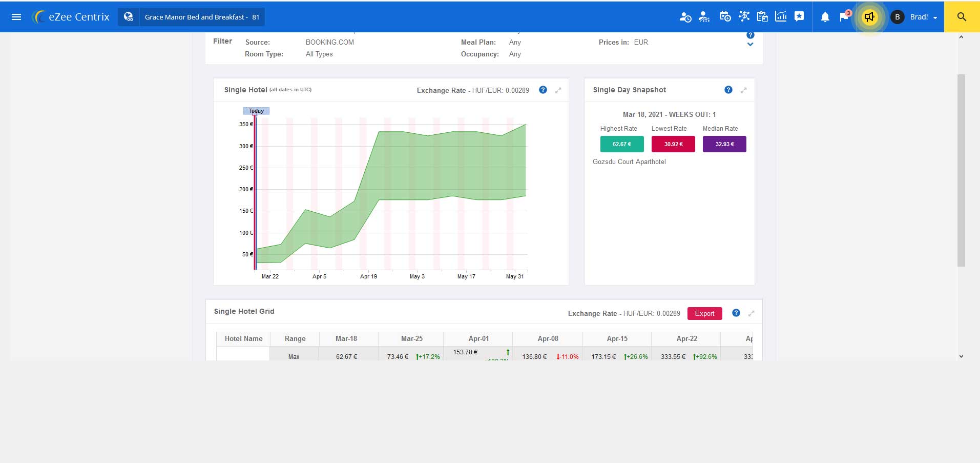This screenshot has height=463, width=980.
Task: Open help for the Filter panel
Action: click(750, 35)
